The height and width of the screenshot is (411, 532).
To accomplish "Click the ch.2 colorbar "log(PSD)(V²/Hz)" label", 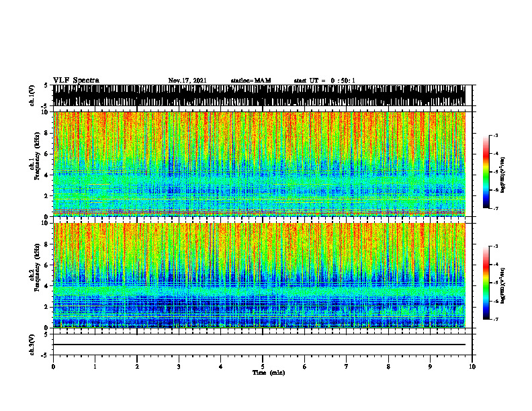I will coord(503,285).
